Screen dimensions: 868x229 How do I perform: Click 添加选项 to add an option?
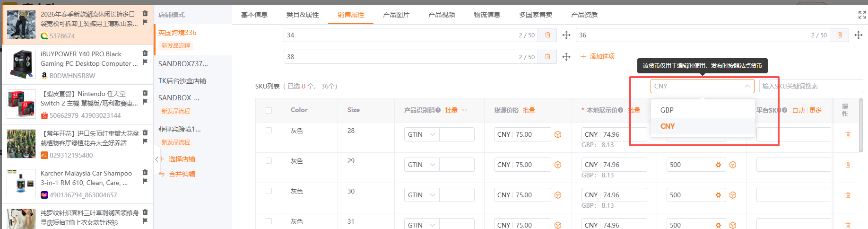coord(598,56)
